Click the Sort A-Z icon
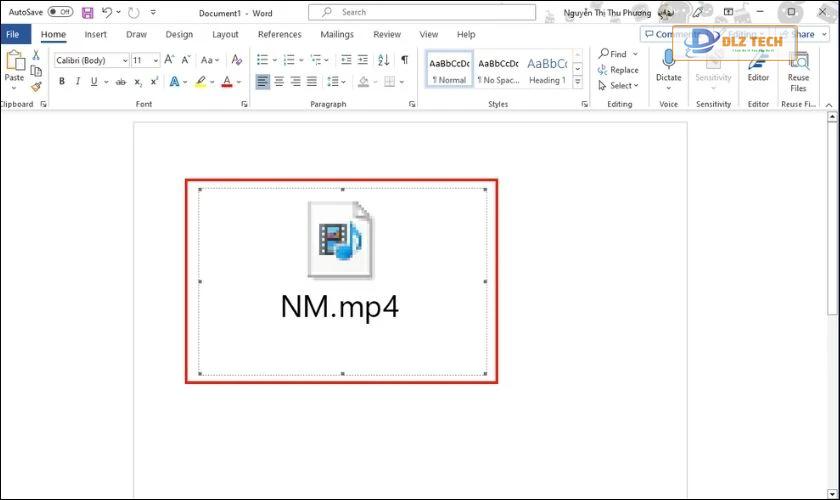This screenshot has width=840, height=500. coord(384,59)
